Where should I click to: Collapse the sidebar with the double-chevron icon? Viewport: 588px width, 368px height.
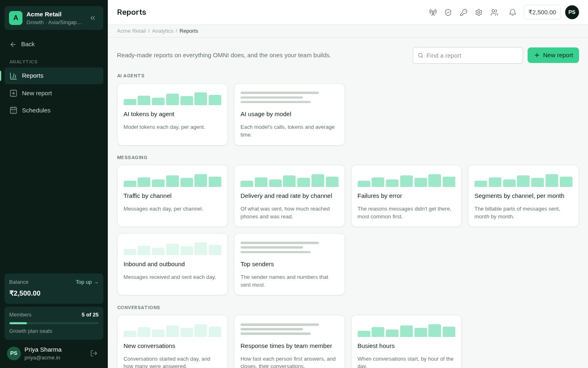tap(93, 18)
